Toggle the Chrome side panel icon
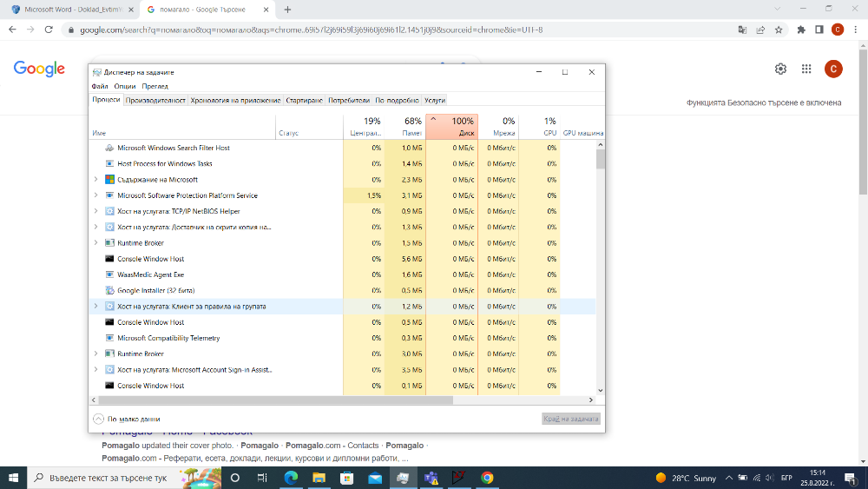The image size is (868, 489). pos(819,30)
